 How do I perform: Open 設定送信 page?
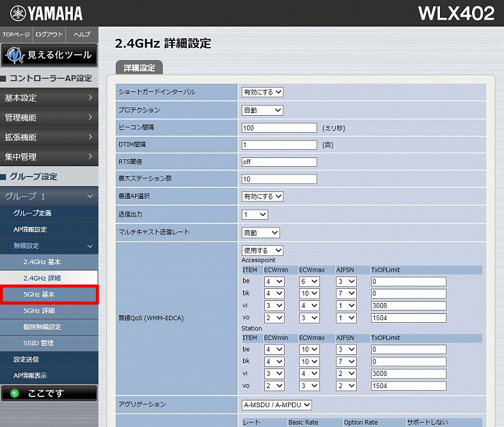click(x=49, y=359)
